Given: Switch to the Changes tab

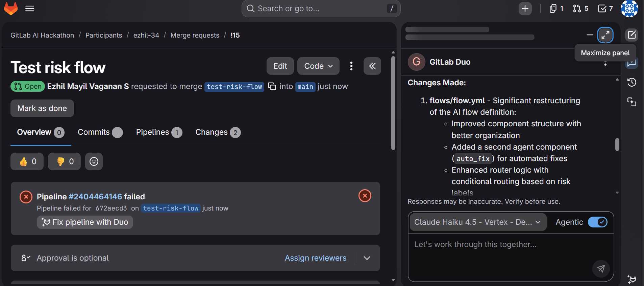Looking at the screenshot, I should pyautogui.click(x=218, y=132).
